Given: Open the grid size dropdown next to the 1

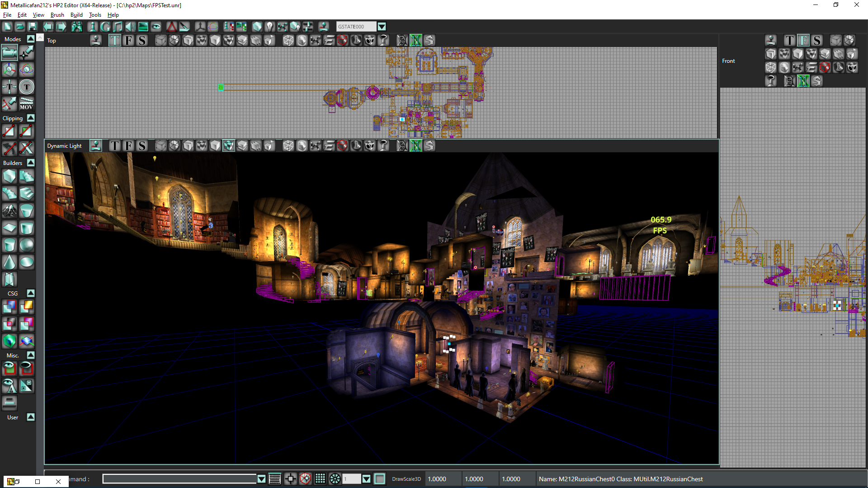Looking at the screenshot, I should pyautogui.click(x=366, y=479).
